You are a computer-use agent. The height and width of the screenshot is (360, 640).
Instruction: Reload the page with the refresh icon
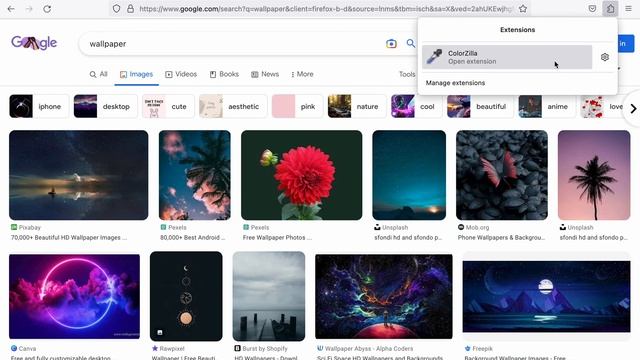point(47,9)
